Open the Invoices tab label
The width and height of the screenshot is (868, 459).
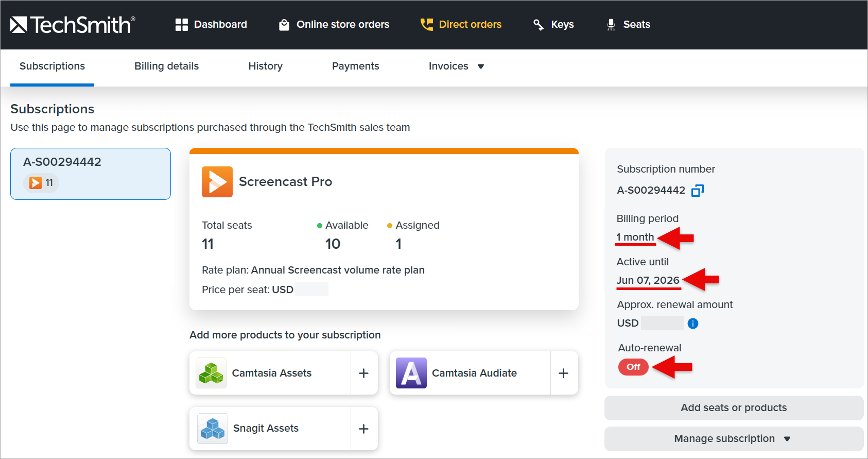[448, 66]
